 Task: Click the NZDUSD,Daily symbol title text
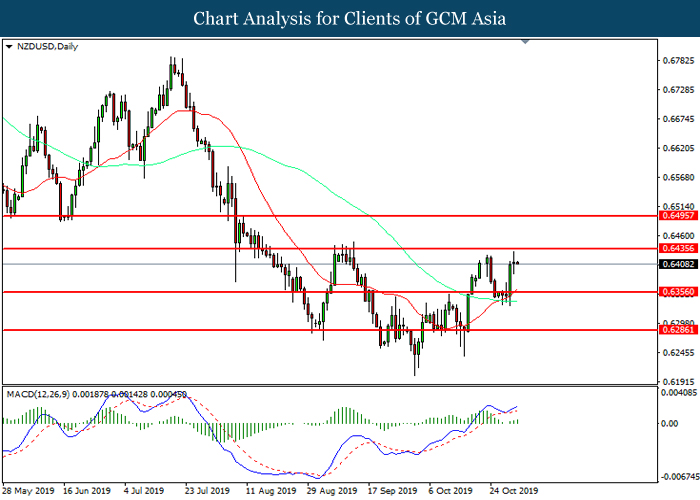[47, 46]
